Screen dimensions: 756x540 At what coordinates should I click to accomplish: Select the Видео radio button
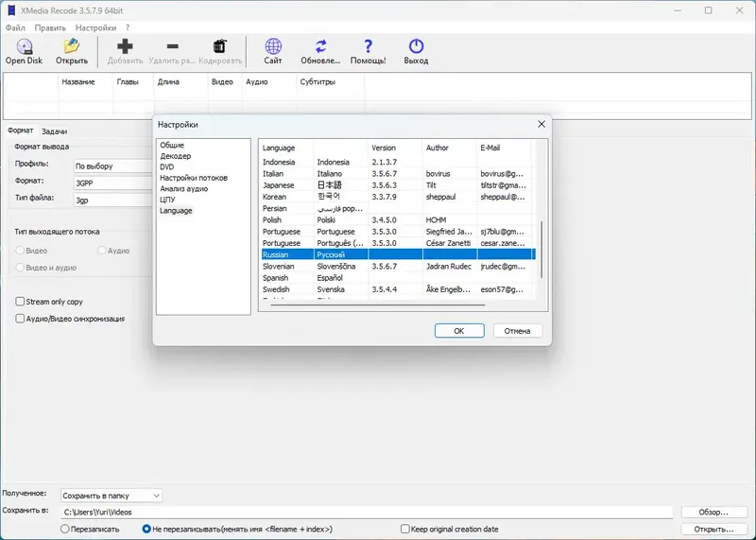tap(20, 251)
